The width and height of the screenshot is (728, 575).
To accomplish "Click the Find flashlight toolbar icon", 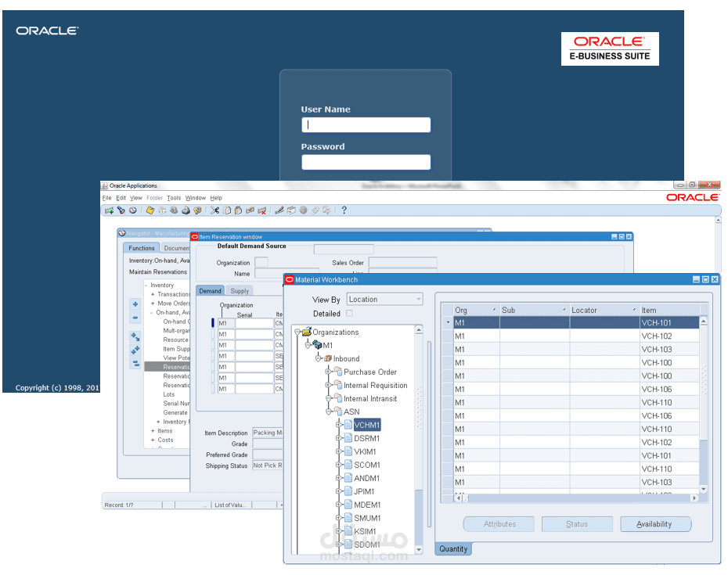I will tap(121, 210).
